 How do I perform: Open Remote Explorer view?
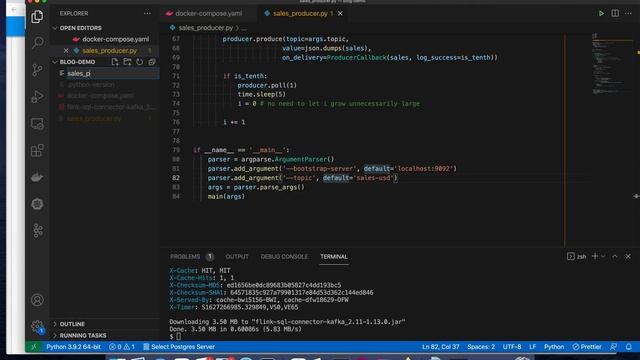(37, 124)
